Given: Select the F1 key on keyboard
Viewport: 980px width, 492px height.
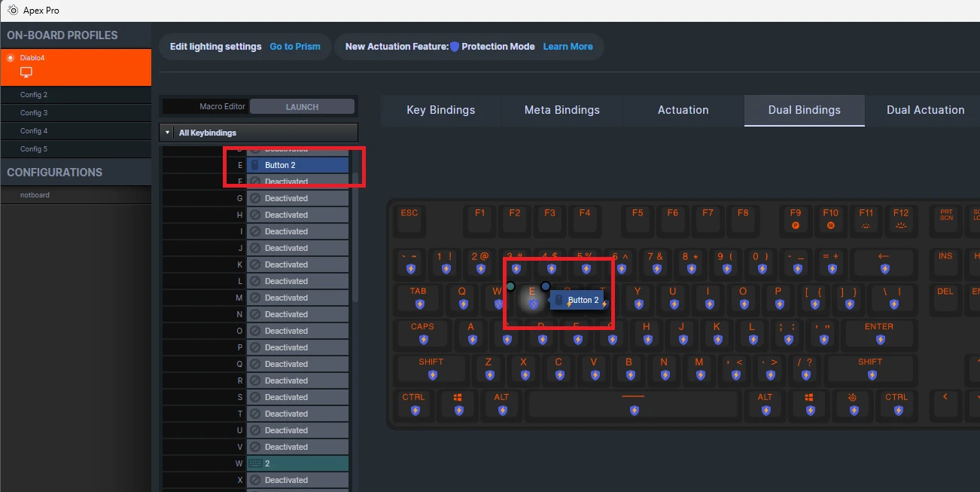Looking at the screenshot, I should (x=479, y=220).
